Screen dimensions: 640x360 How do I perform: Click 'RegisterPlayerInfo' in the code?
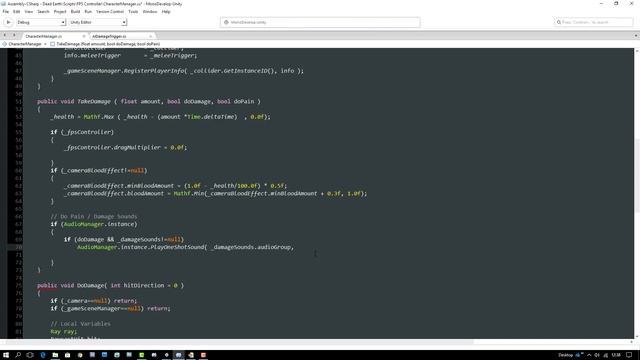pos(154,71)
